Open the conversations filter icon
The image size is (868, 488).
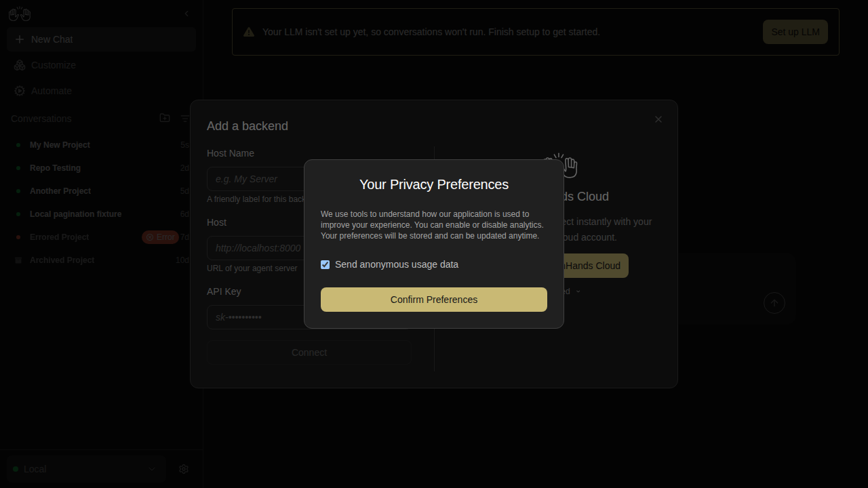[185, 118]
